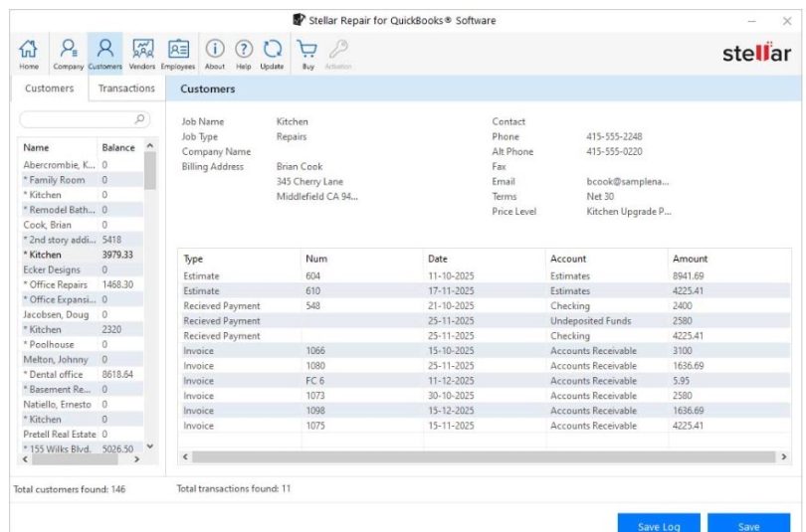Click the Save button
The height and width of the screenshot is (532, 806).
coord(748,524)
